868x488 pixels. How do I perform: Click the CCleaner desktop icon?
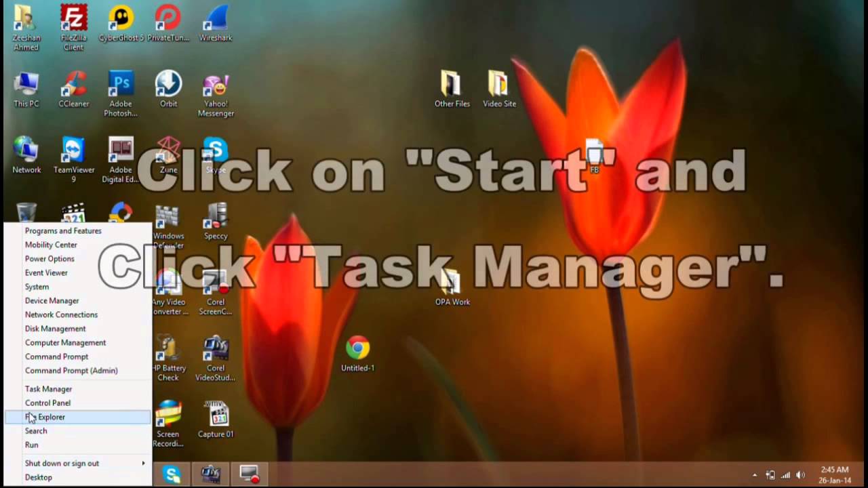[73, 89]
